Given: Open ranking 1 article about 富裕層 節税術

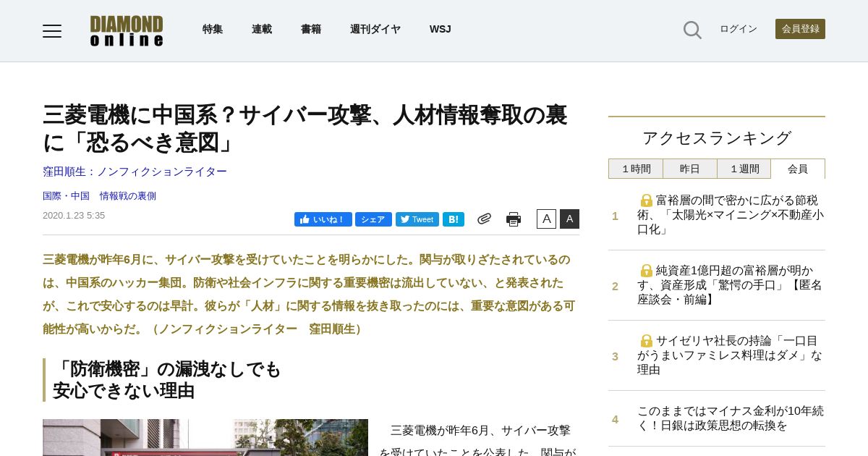Looking at the screenshot, I should tap(731, 215).
